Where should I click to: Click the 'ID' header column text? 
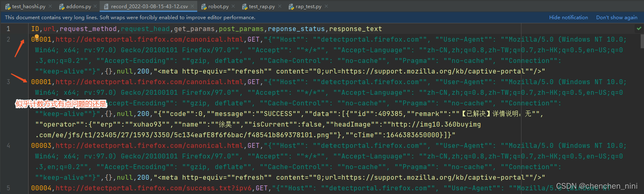(35, 29)
